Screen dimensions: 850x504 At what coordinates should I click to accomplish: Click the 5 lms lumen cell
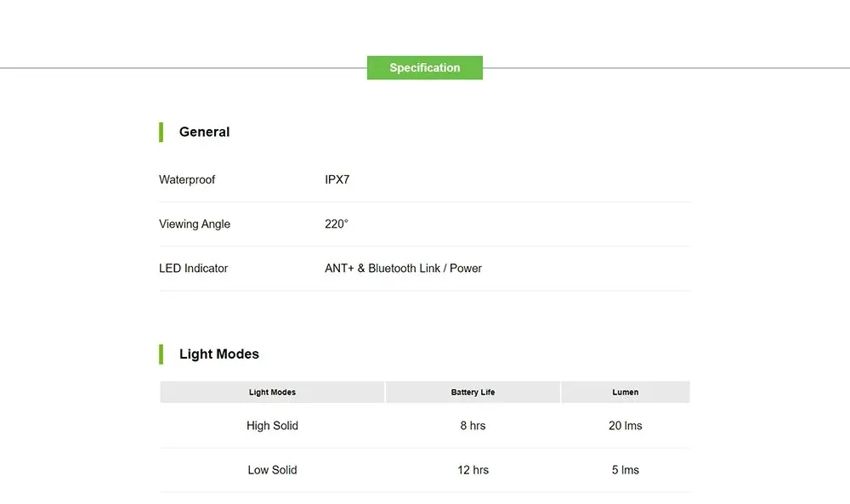pyautogui.click(x=625, y=470)
